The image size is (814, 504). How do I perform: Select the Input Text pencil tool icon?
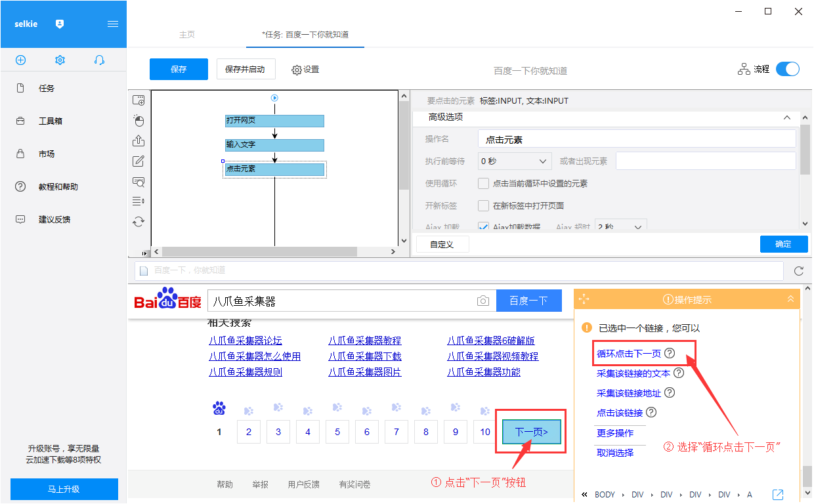[x=139, y=161]
